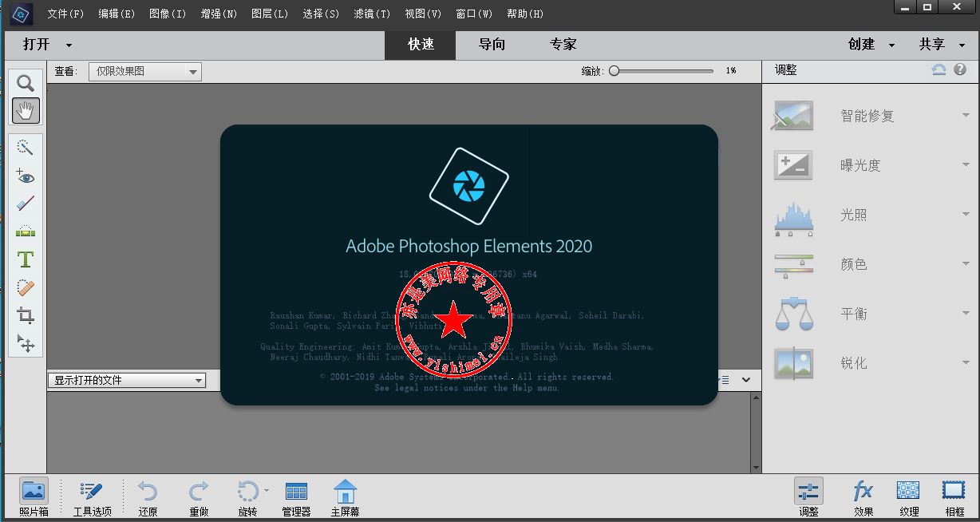Select the Quick Selection tool
Viewport: 980px width, 522px height.
[26, 148]
